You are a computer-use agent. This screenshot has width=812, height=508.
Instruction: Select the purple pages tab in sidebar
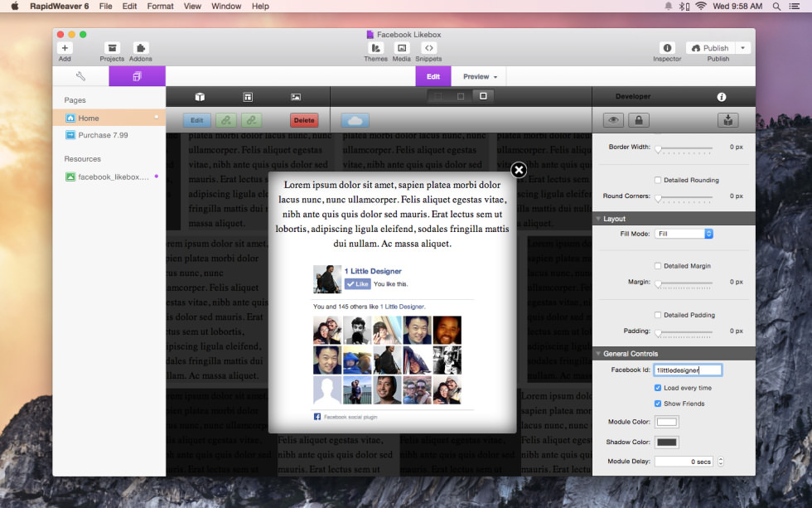[138, 76]
